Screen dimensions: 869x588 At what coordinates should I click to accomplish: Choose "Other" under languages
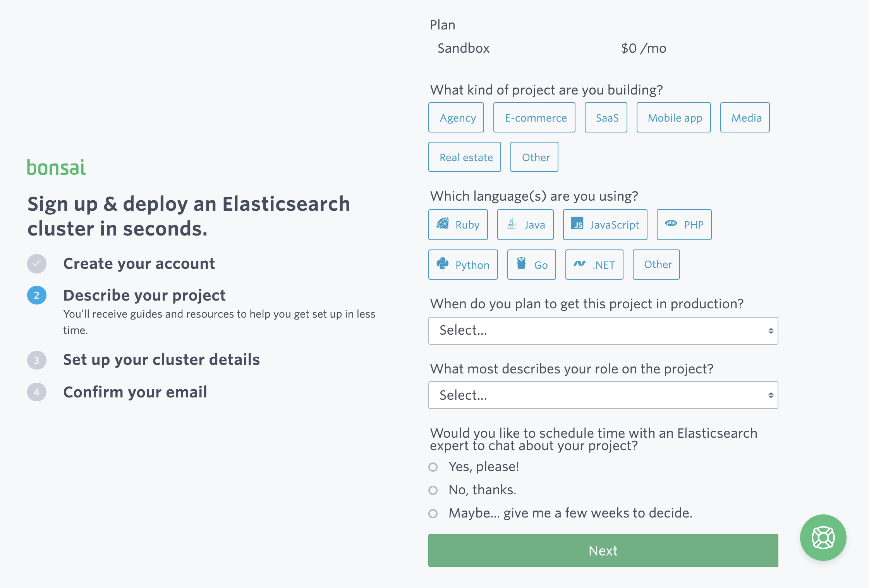656,265
